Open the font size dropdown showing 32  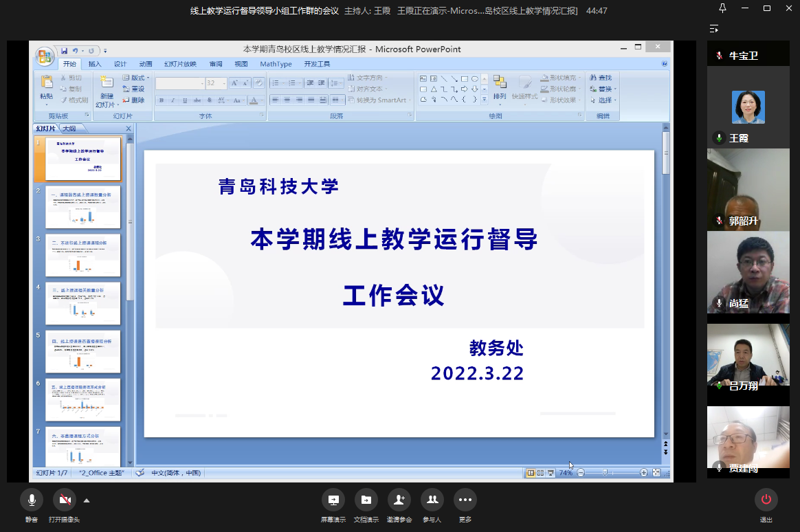[223, 83]
